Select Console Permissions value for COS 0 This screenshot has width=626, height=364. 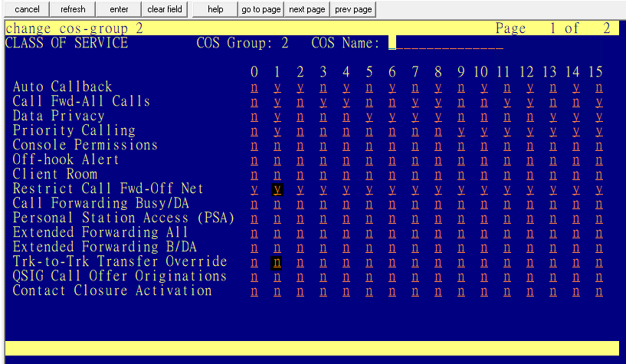(x=254, y=146)
